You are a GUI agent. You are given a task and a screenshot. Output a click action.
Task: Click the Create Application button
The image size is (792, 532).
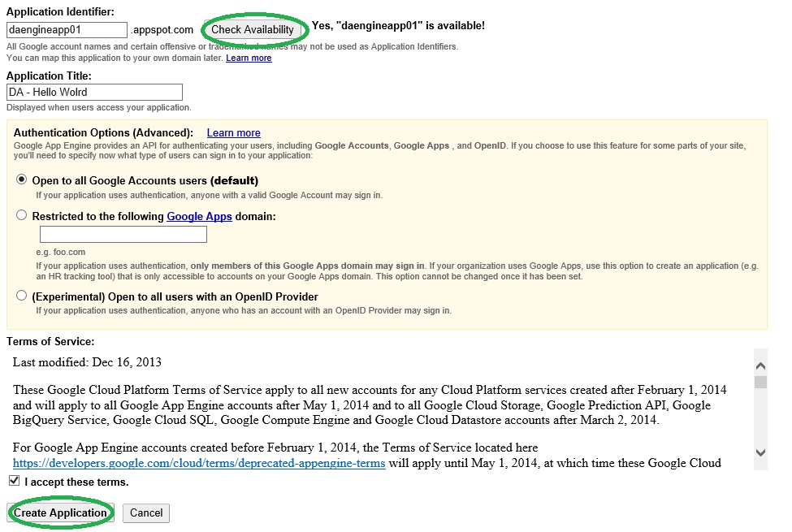coord(60,513)
